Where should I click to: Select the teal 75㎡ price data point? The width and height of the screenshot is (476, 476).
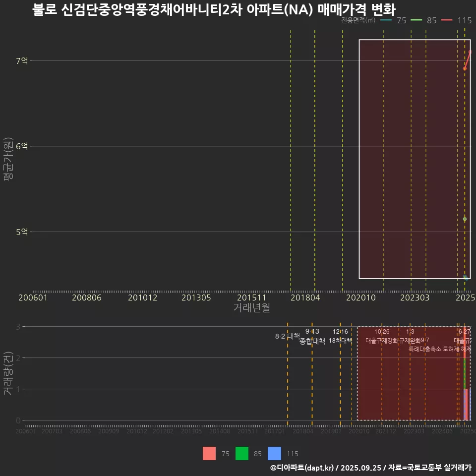pyautogui.click(x=465, y=277)
